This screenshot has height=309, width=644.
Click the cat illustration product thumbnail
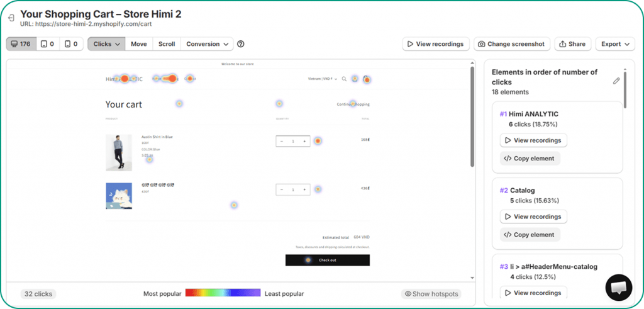point(119,196)
